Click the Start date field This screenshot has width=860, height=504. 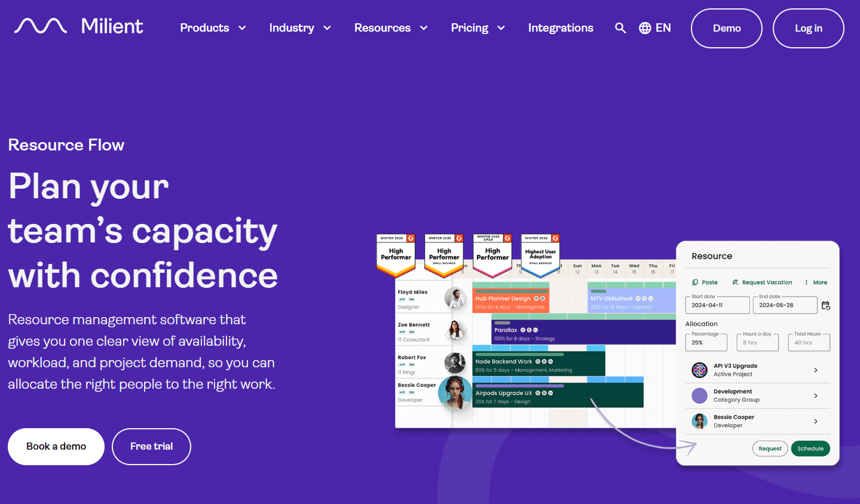[x=717, y=305]
